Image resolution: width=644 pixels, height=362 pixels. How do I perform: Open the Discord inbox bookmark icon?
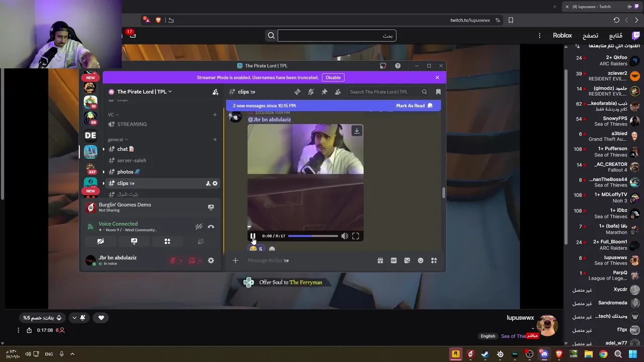click(x=438, y=92)
